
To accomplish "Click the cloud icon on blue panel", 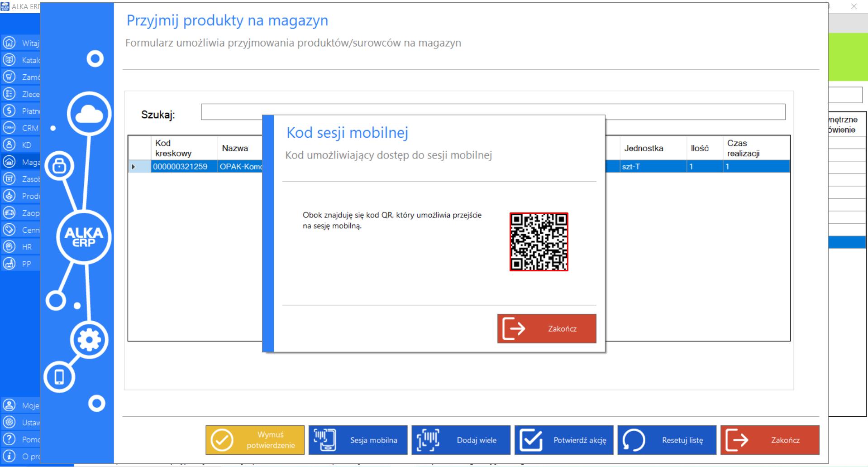I will pyautogui.click(x=89, y=114).
